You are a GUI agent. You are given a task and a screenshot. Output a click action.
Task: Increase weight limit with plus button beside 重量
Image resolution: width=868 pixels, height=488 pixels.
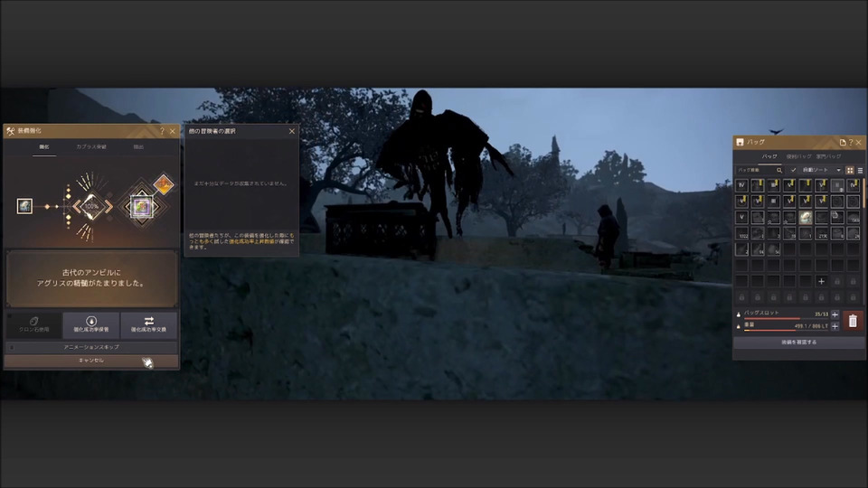(x=835, y=326)
